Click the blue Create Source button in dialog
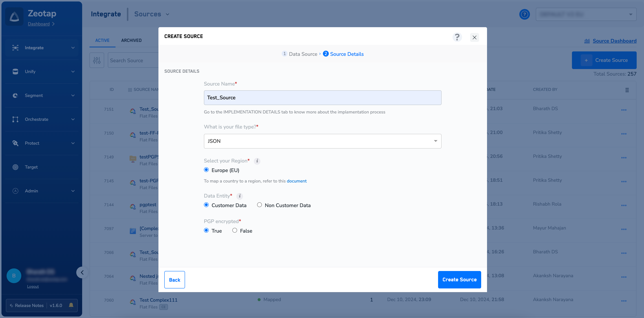Screen dimensions: 644x318 click(x=459, y=279)
